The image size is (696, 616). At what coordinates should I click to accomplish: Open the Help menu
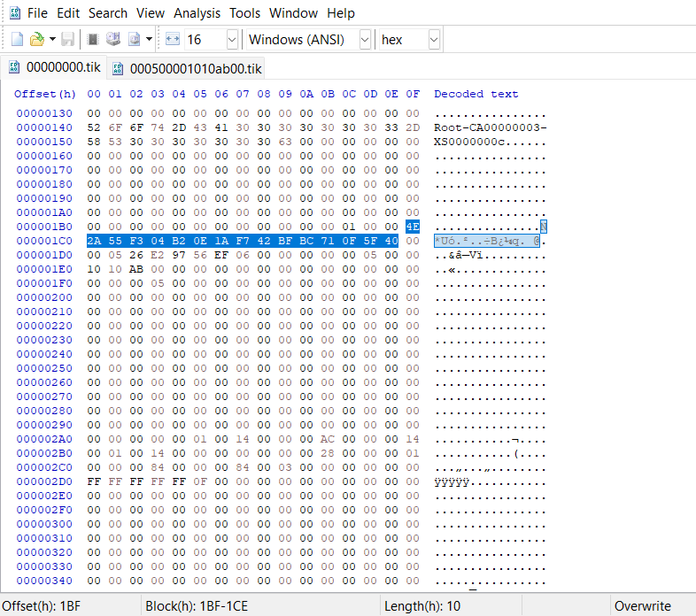(340, 13)
